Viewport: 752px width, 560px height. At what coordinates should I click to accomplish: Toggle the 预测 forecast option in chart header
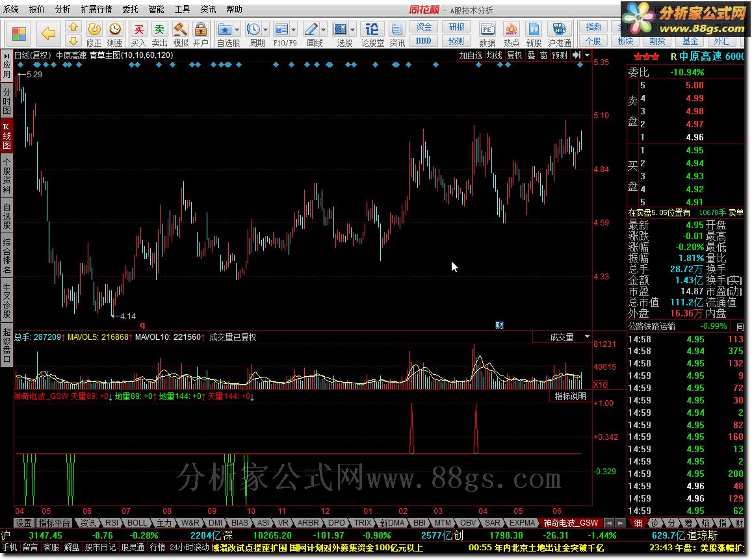click(x=559, y=56)
